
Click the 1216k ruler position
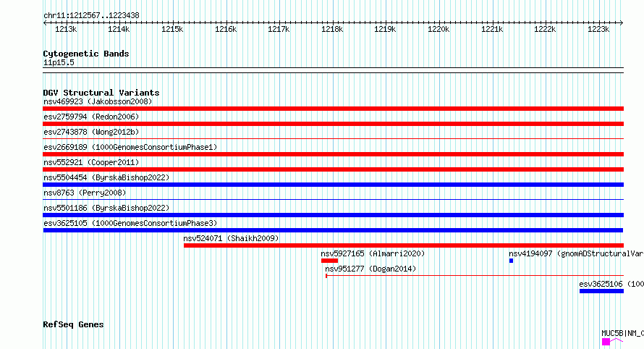226,29
